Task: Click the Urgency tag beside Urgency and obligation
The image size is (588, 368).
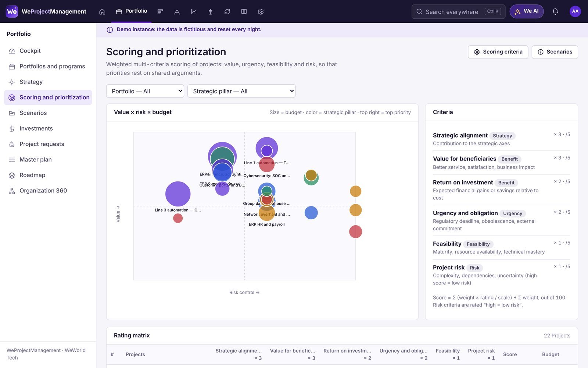Action: (x=513, y=213)
